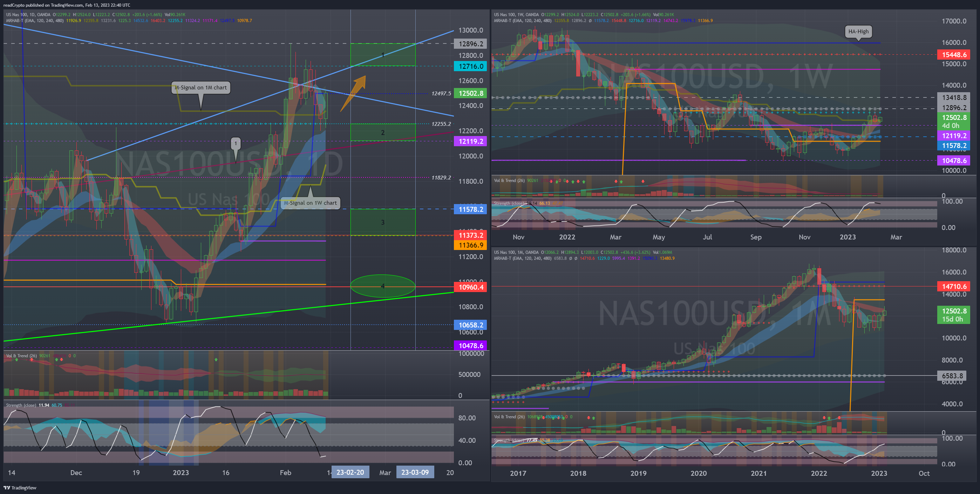Image resolution: width=980 pixels, height=494 pixels.
Task: Click the green ellipse zone labeled 4
Action: click(383, 286)
